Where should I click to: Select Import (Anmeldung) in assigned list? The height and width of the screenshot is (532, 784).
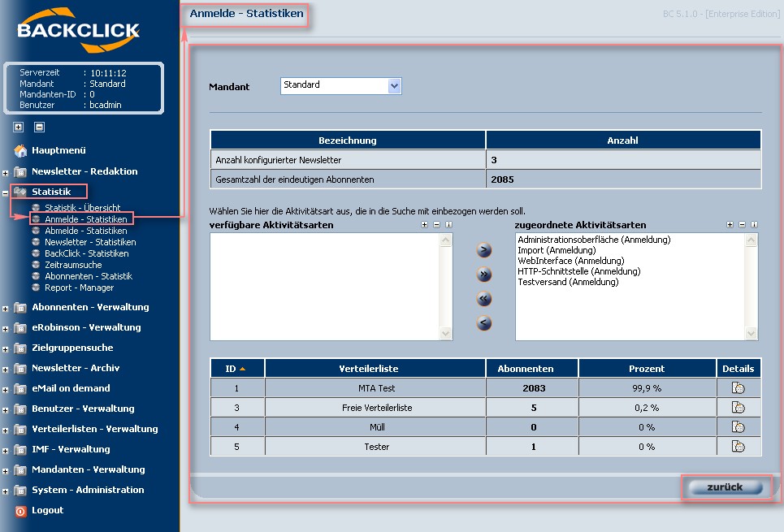pyautogui.click(x=557, y=250)
